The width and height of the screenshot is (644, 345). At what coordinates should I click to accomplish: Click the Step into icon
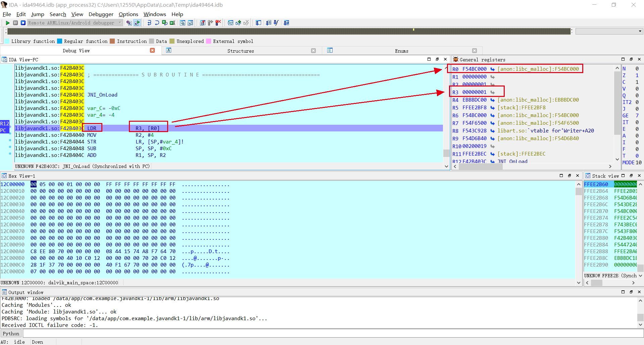click(x=149, y=23)
